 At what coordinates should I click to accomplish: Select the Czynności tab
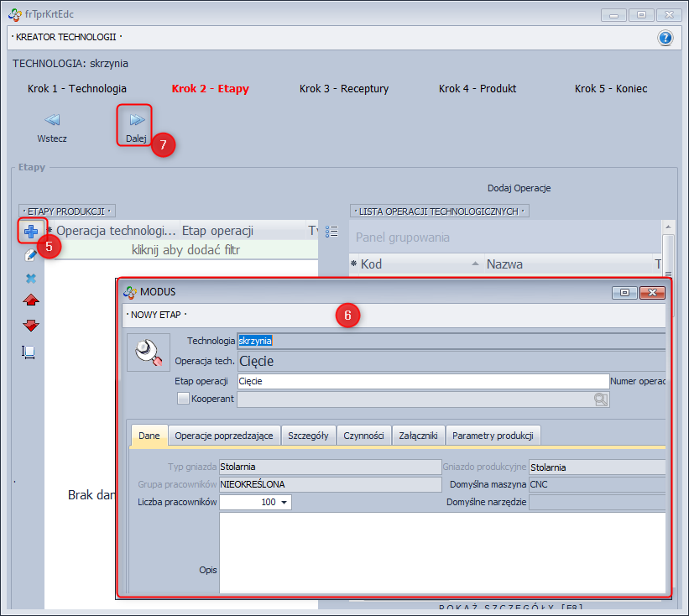pyautogui.click(x=363, y=436)
